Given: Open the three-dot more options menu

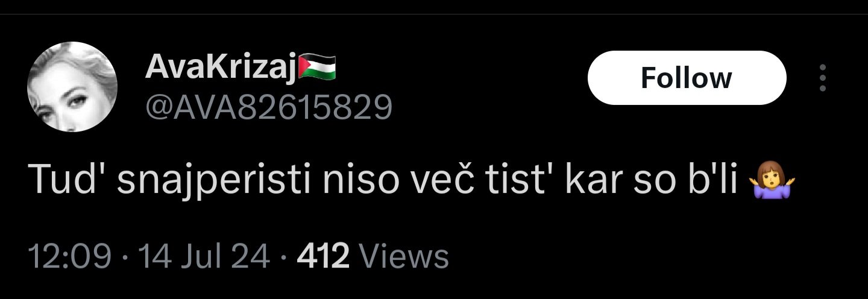Looking at the screenshot, I should coord(823,78).
